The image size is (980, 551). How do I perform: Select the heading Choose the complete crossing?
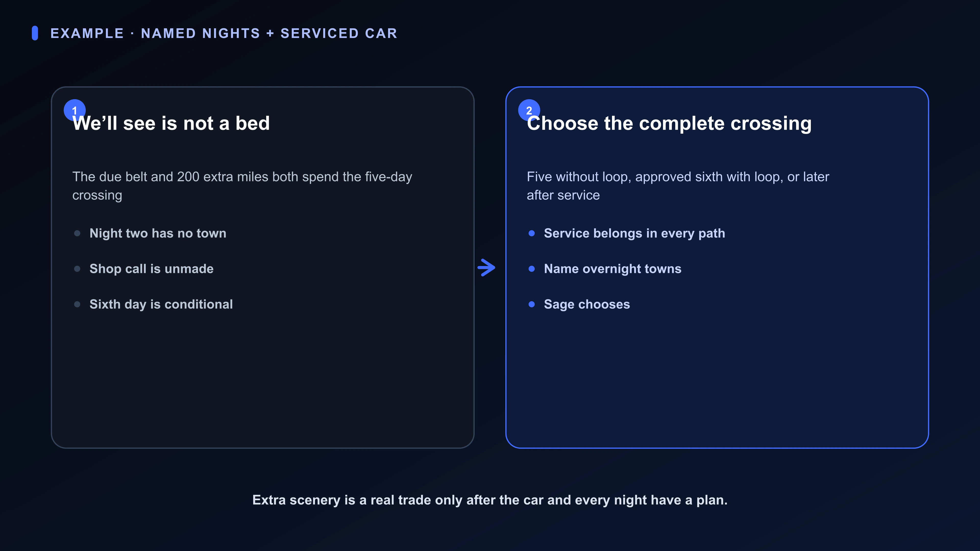pos(669,123)
